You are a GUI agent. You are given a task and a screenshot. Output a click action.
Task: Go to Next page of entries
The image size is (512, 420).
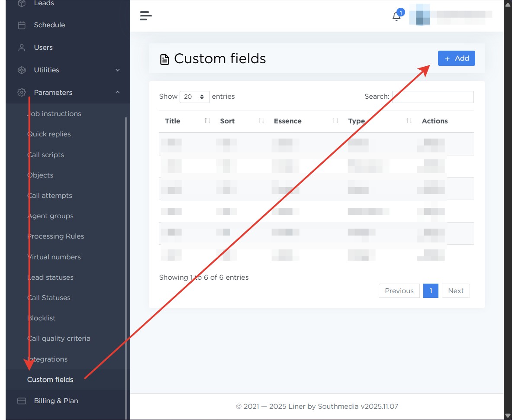pyautogui.click(x=456, y=291)
